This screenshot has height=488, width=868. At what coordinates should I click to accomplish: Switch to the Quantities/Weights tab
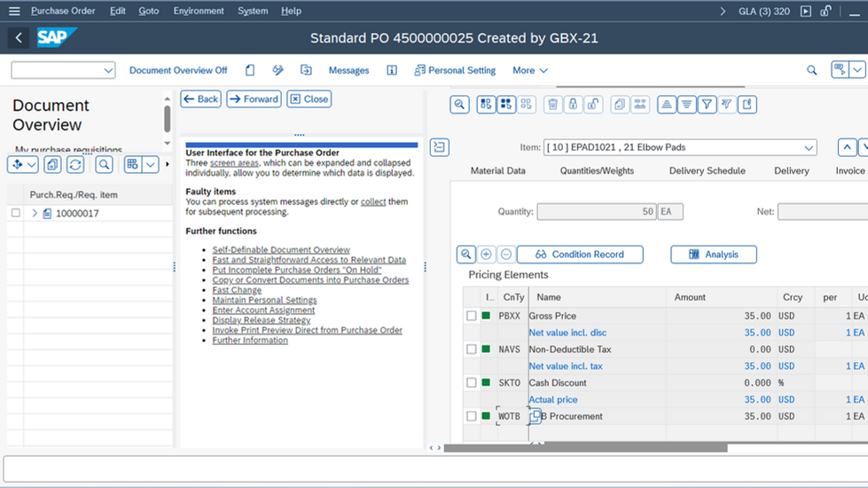coord(597,170)
